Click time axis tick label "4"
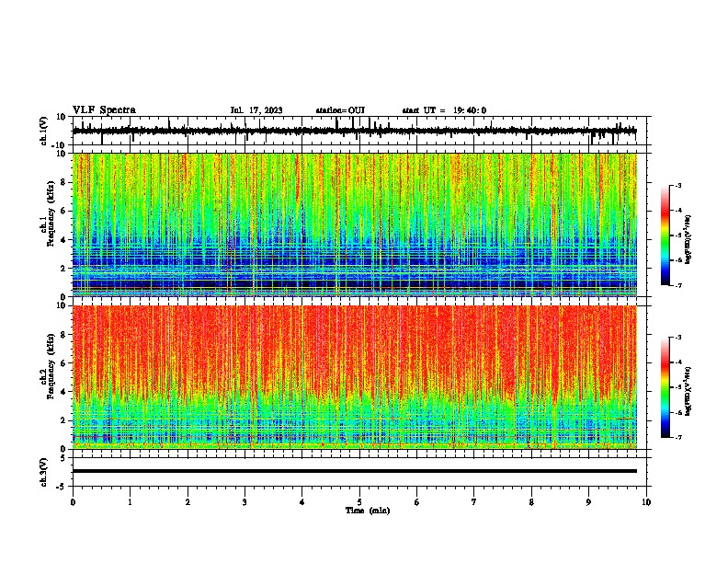728x563 pixels. tap(302, 502)
